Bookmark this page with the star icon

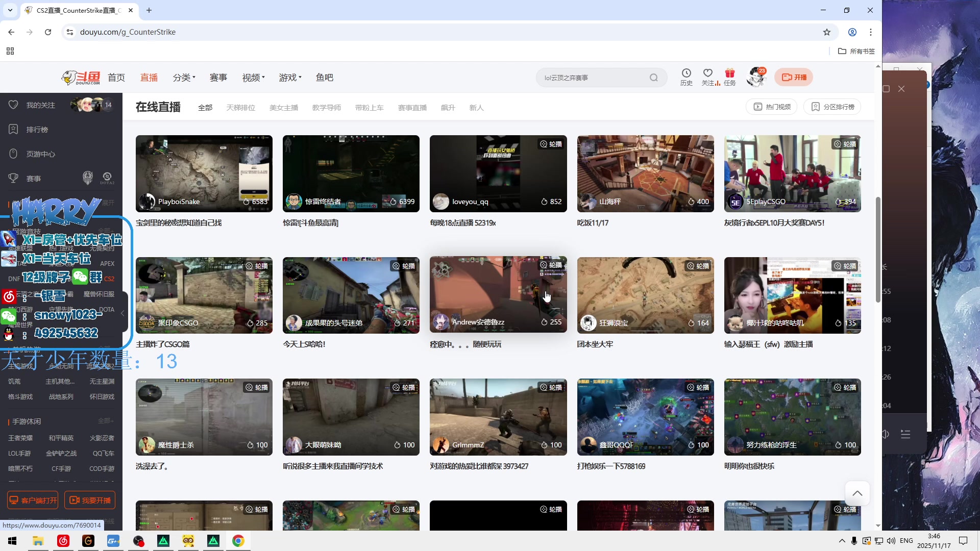coord(827,32)
